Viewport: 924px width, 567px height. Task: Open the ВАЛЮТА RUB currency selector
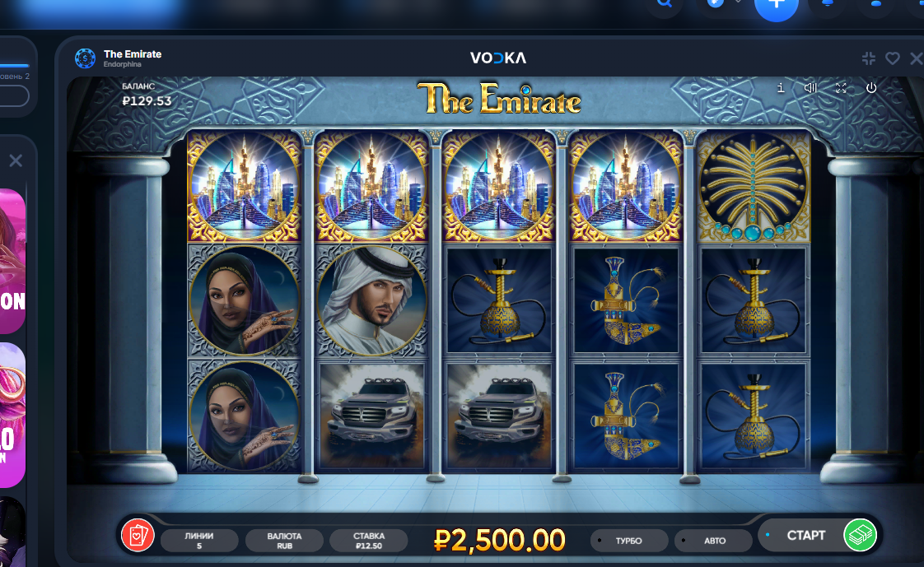tap(284, 541)
